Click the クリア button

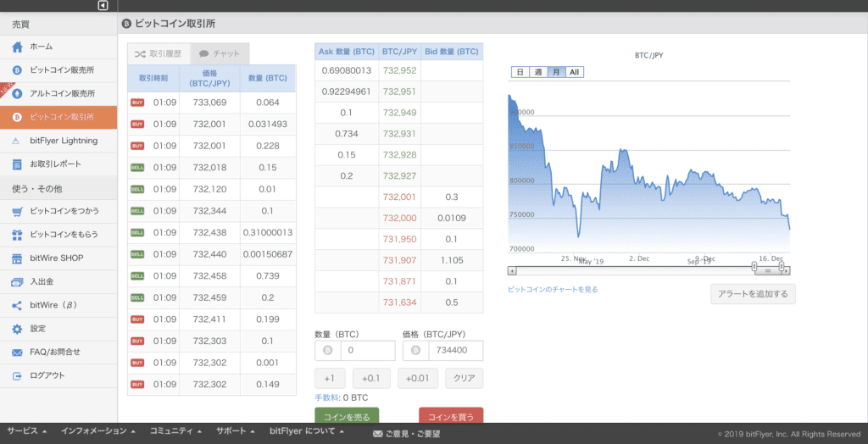coord(464,378)
